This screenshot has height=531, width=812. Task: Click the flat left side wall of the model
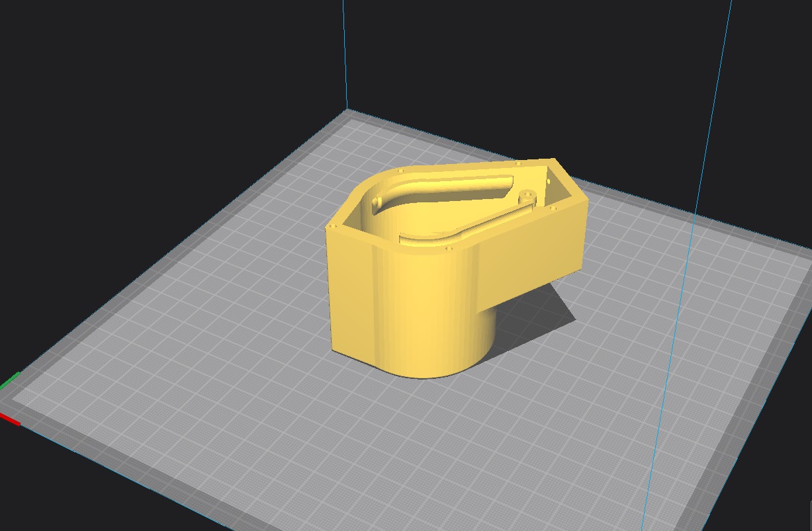coord(351,291)
